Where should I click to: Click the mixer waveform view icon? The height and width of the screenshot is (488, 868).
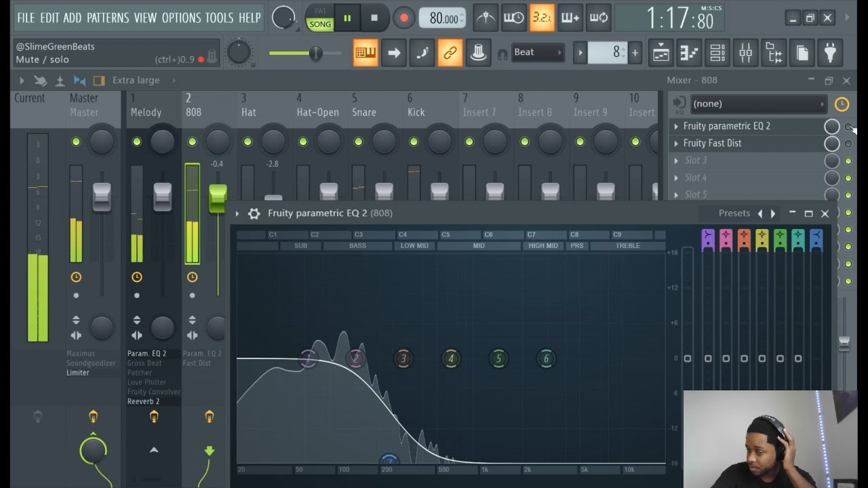(x=79, y=81)
